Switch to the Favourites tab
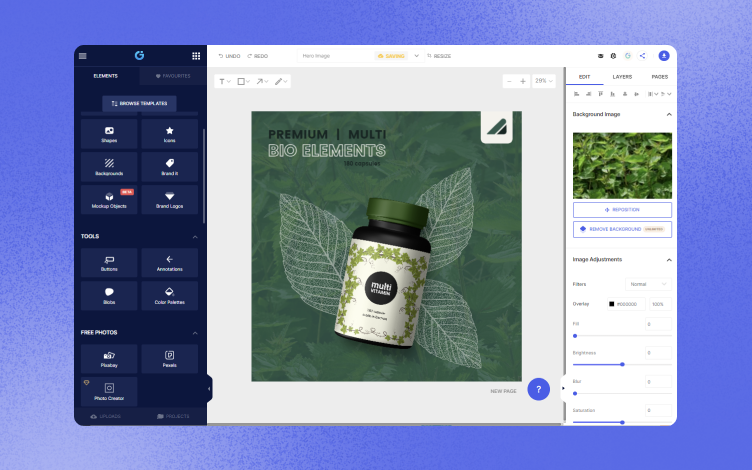The image size is (752, 470). click(x=173, y=76)
